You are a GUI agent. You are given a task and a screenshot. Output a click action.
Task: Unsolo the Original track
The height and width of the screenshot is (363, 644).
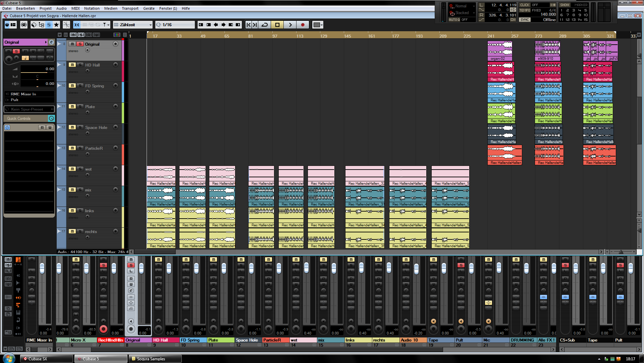coord(80,44)
